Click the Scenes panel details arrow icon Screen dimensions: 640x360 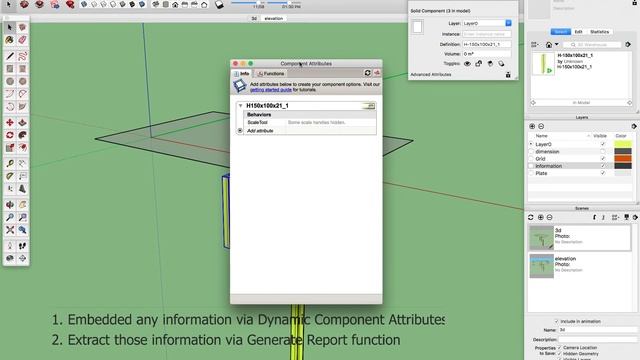[x=636, y=218]
